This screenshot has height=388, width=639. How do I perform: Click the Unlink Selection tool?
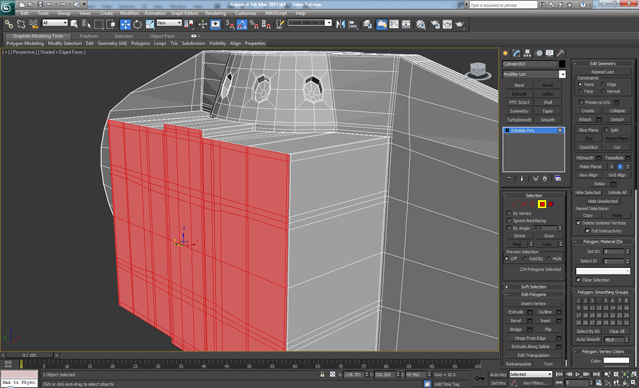click(x=21, y=24)
